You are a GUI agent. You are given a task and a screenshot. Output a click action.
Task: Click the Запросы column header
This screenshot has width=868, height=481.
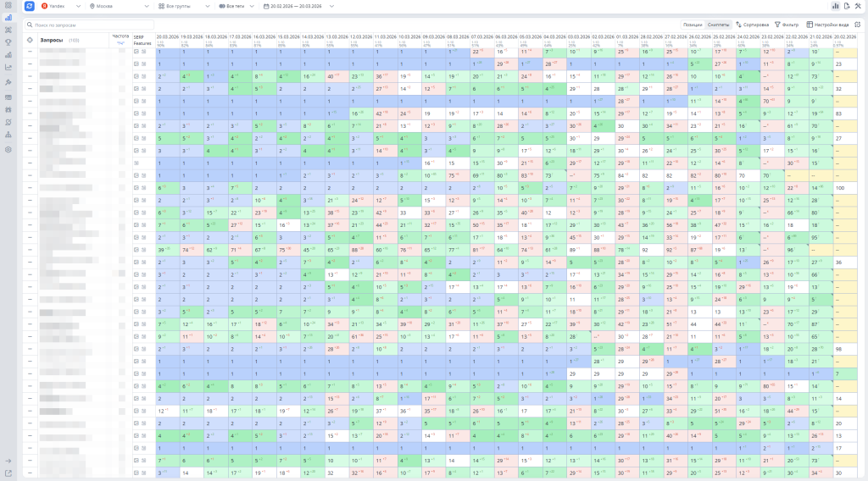[51, 40]
